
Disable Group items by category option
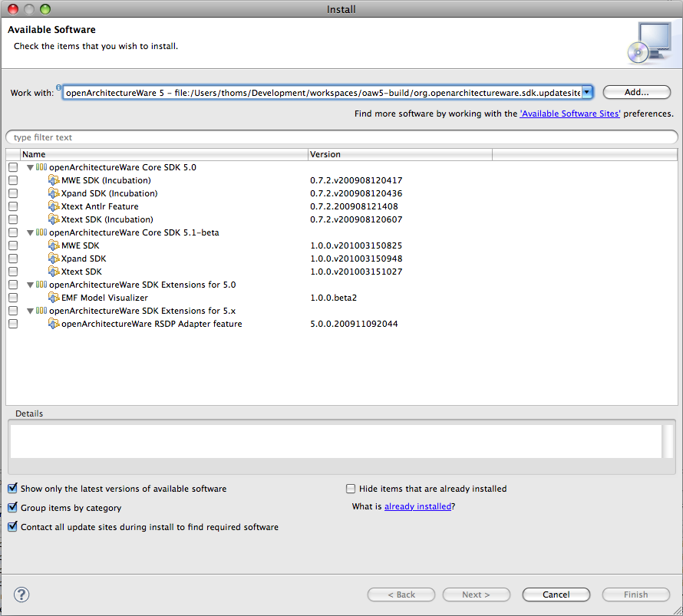click(12, 508)
